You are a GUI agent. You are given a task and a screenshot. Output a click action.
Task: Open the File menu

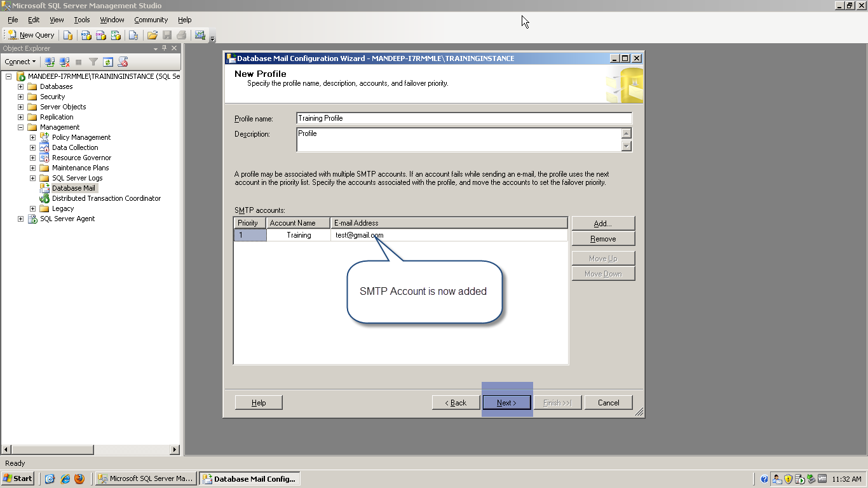click(13, 20)
